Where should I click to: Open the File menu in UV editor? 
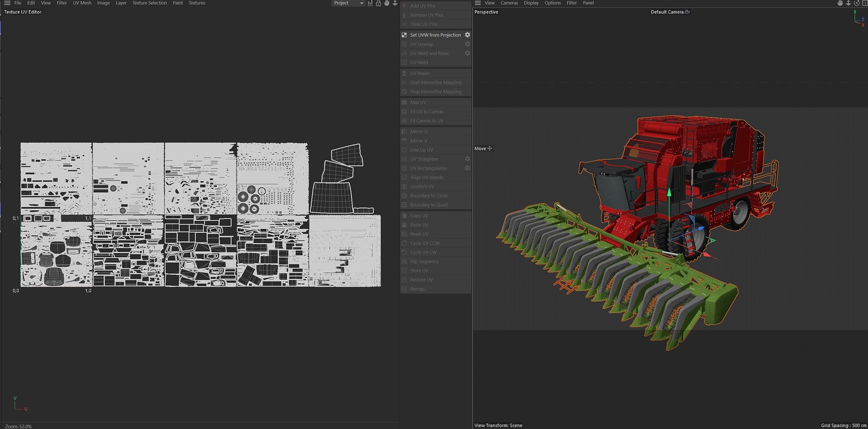click(18, 3)
